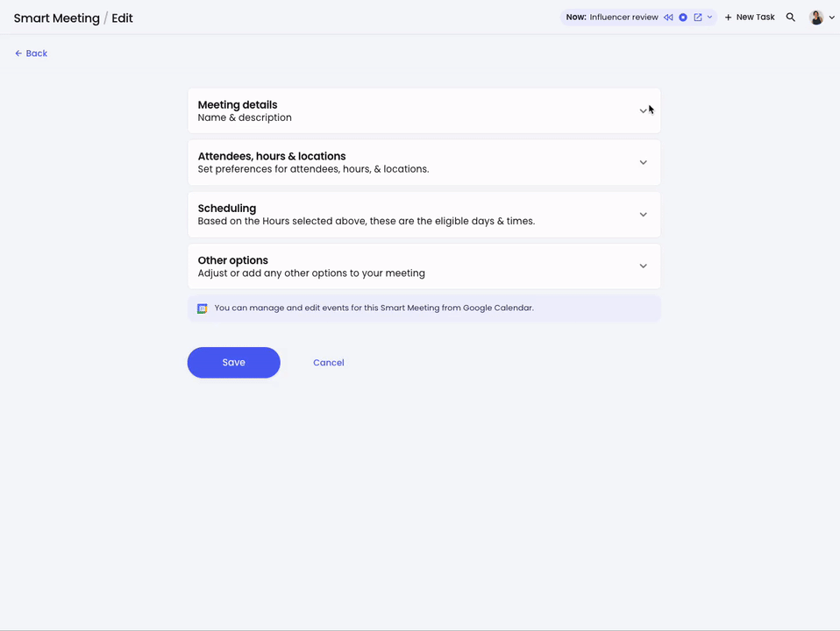Open the account menu chevron beside avatar
The height and width of the screenshot is (631, 840).
832,18
